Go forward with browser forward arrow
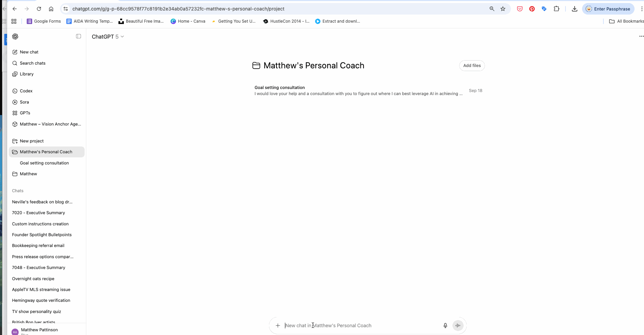This screenshot has width=644, height=335. [27, 9]
